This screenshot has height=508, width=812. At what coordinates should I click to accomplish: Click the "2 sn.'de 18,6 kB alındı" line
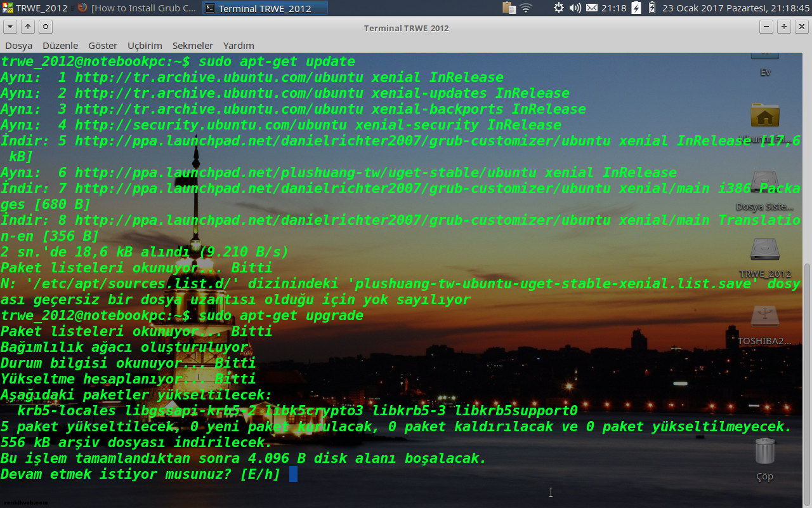click(145, 252)
